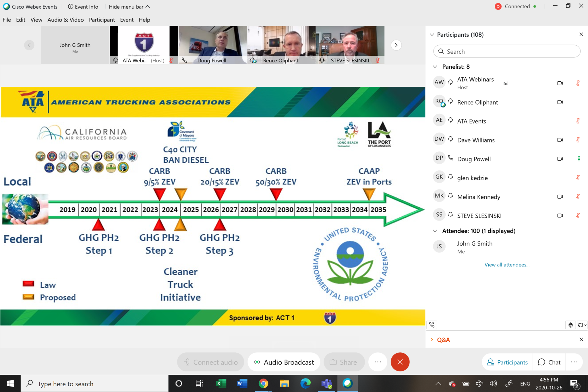Collapse the Panelist section

tap(435, 67)
